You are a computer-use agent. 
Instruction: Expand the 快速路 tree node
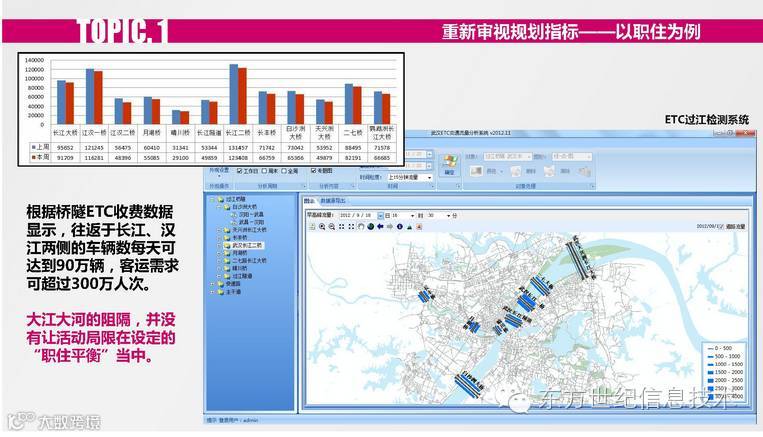click(213, 284)
